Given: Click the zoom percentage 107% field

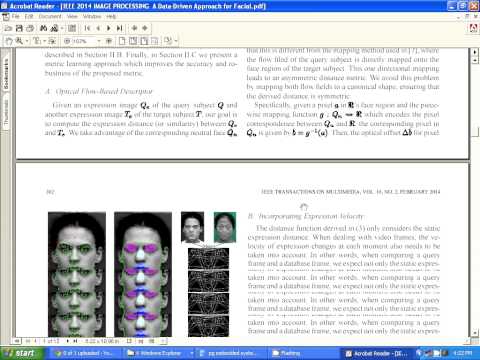Looking at the screenshot, I should 83,41.
